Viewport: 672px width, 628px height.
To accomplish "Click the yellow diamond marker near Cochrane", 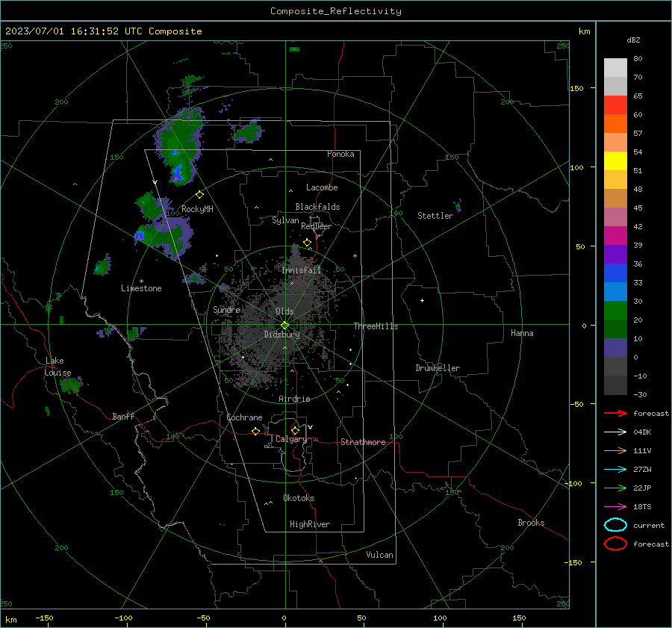I will [x=256, y=431].
